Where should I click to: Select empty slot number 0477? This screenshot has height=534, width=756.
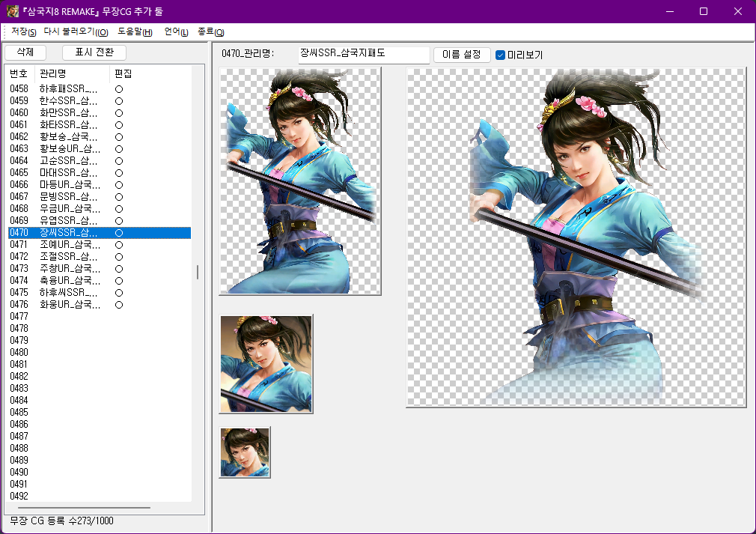pos(19,317)
